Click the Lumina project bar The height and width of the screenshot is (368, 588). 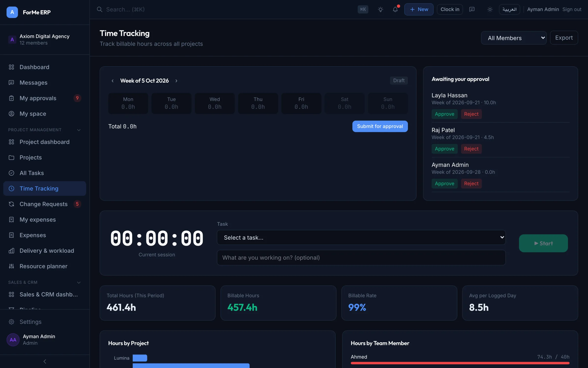140,358
